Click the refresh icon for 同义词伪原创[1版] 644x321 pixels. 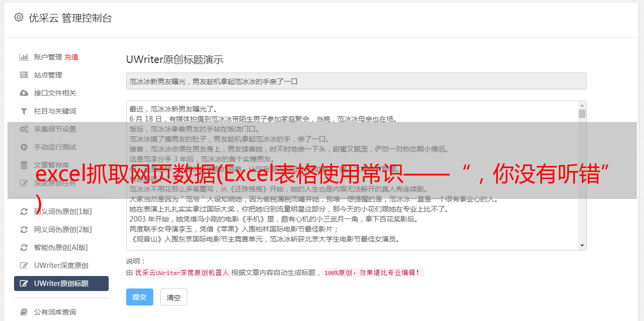24,211
